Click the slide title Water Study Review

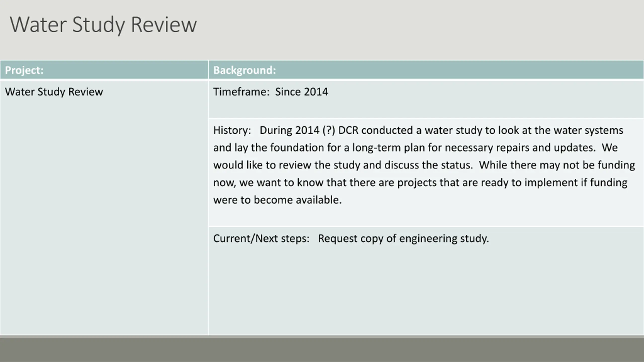coord(103,25)
